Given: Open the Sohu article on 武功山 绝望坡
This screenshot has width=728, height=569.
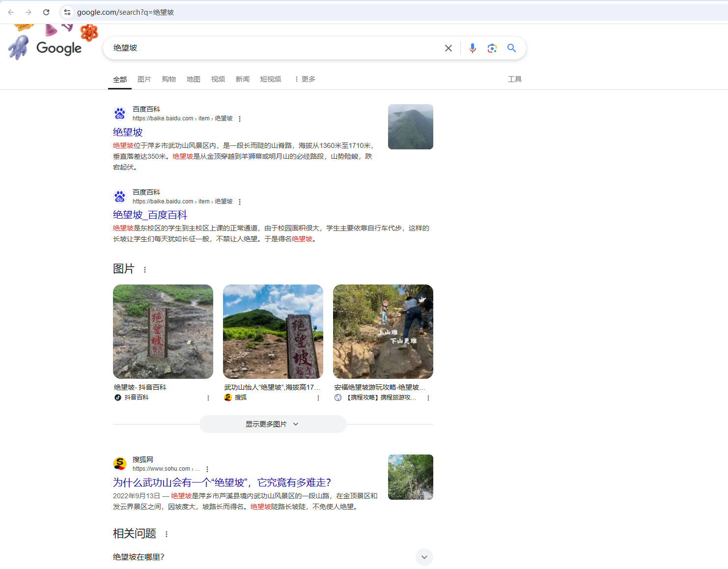Looking at the screenshot, I should (x=222, y=482).
